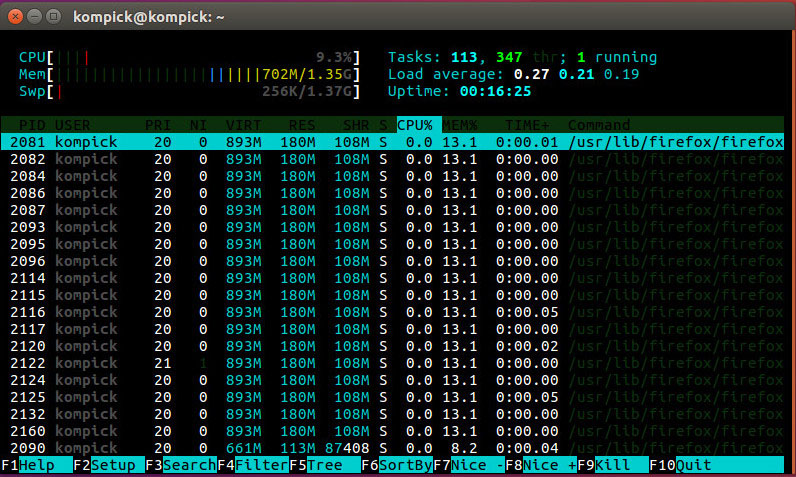Select process row with PID 2086

coord(392,193)
